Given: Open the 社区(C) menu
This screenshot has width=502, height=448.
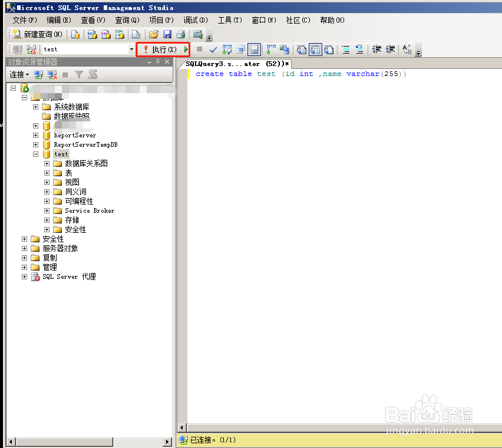Looking at the screenshot, I should (298, 20).
